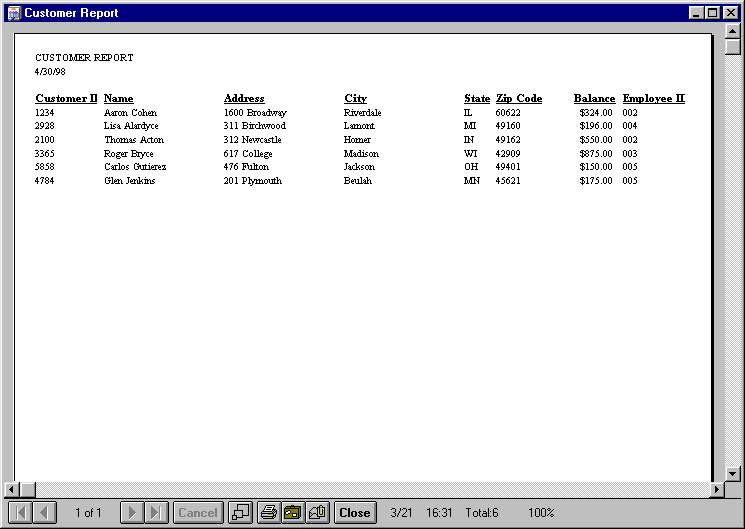Advance to the next report page

(132, 513)
